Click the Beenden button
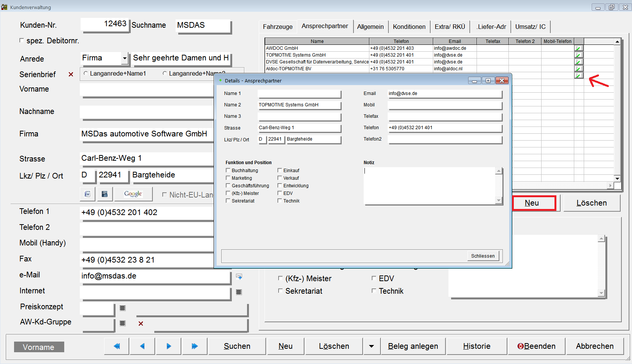The image size is (632, 364). point(537,346)
